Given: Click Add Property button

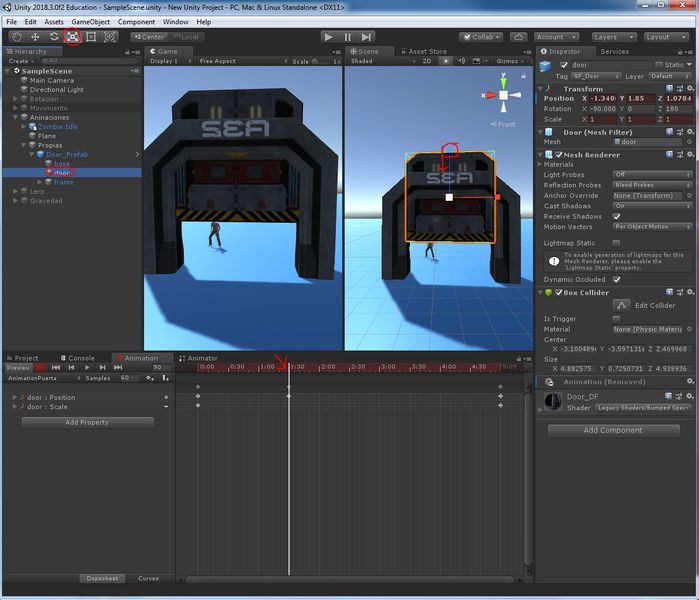Looking at the screenshot, I should coord(87,422).
